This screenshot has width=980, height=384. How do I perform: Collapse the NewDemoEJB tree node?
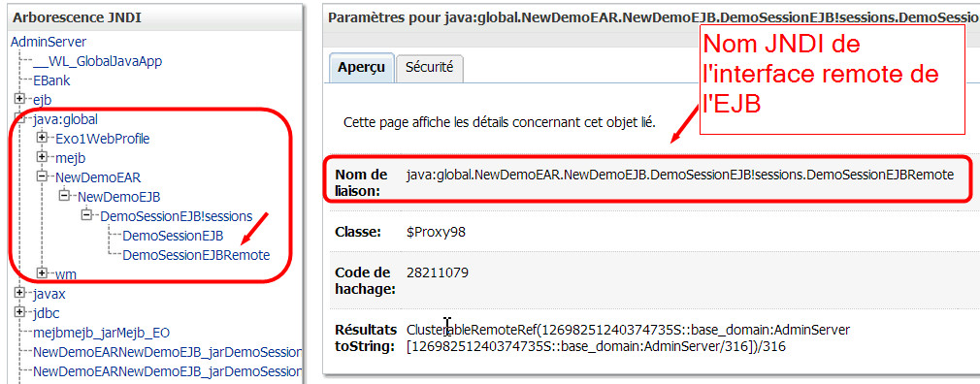click(x=65, y=196)
